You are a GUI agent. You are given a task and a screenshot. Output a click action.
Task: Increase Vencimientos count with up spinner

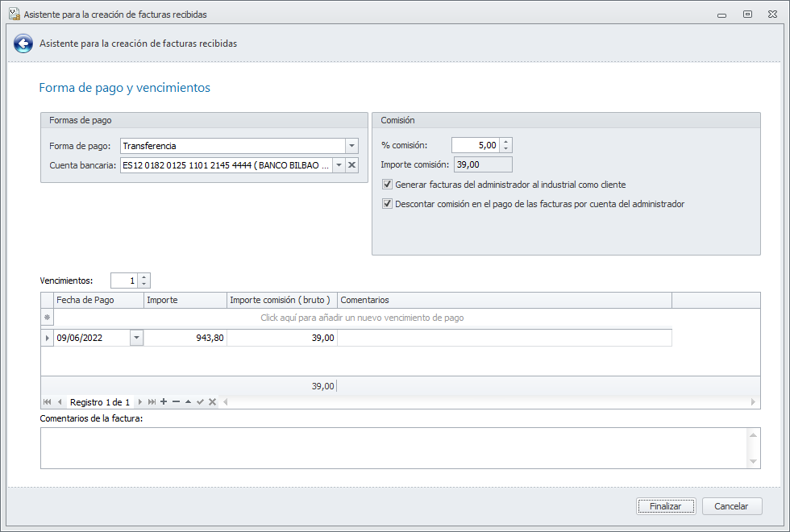click(144, 277)
